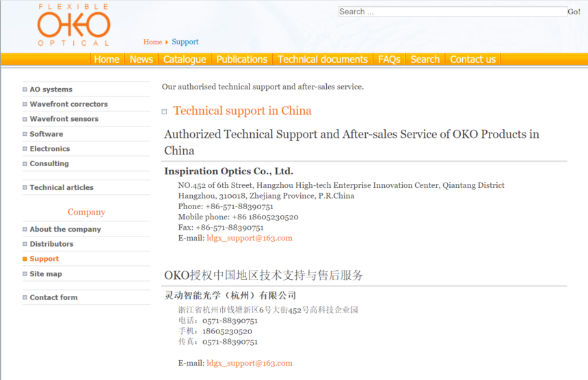Click the bullet icon next to Site map
588x380 pixels.
pyautogui.click(x=25, y=274)
